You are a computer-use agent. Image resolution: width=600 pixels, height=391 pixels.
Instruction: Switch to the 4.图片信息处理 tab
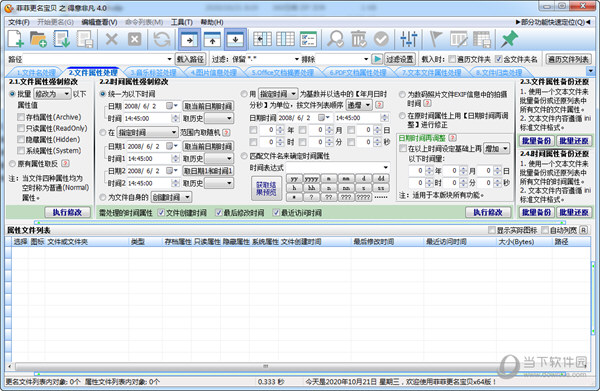[x=214, y=72]
